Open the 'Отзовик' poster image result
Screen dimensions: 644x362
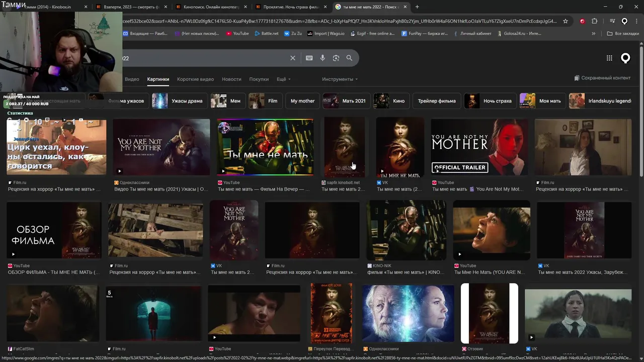click(490, 314)
